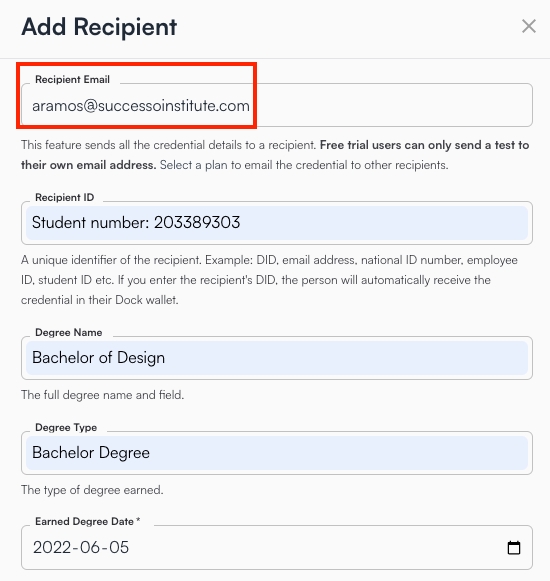The image size is (550, 581).
Task: Focus the Recipient Email input field
Action: point(277,105)
